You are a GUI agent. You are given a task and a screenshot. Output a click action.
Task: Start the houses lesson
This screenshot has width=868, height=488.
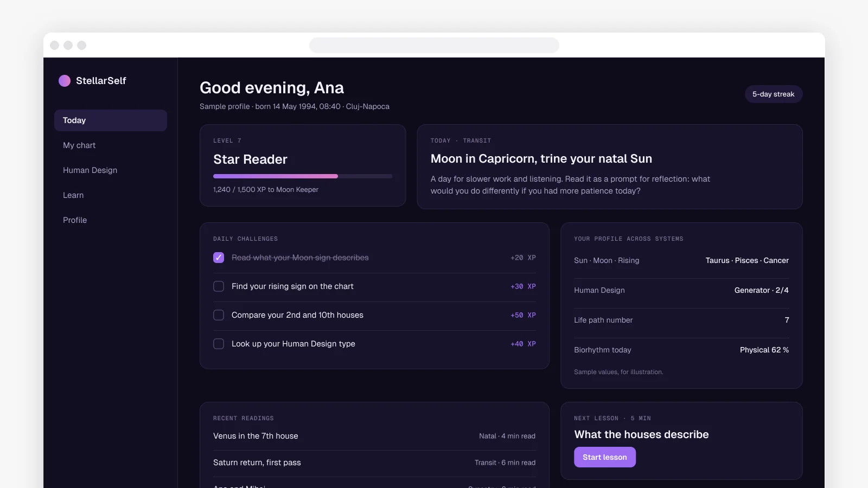pyautogui.click(x=605, y=457)
